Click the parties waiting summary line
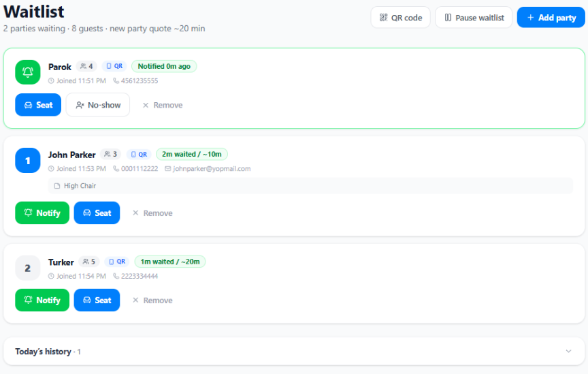The width and height of the screenshot is (588, 374). pyautogui.click(x=104, y=29)
